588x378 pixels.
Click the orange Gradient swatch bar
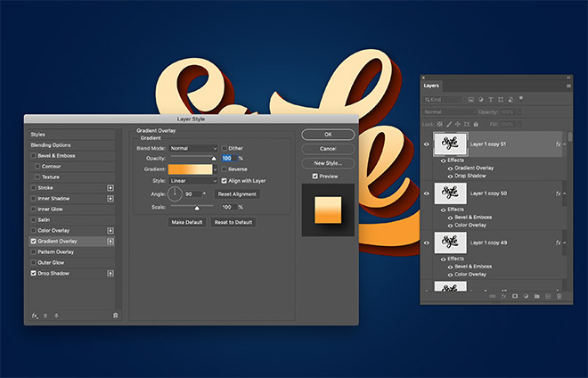[x=192, y=168]
